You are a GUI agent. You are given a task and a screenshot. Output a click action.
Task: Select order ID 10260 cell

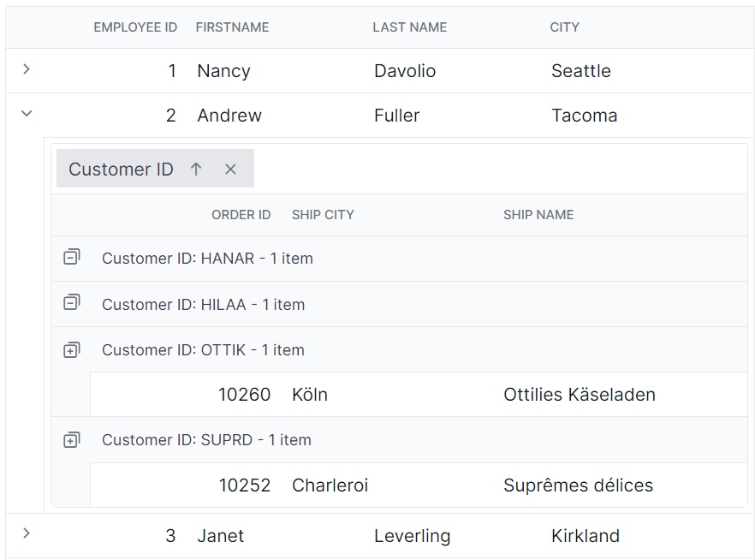tap(245, 395)
